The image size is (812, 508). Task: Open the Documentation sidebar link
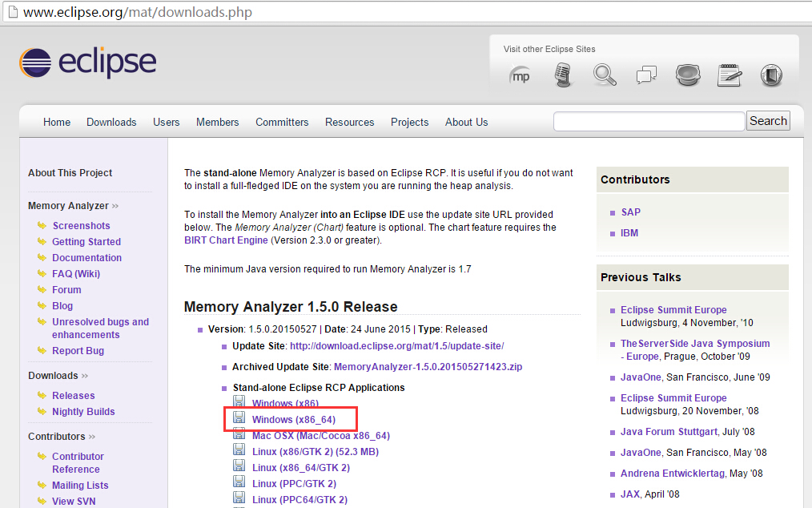[x=87, y=258]
